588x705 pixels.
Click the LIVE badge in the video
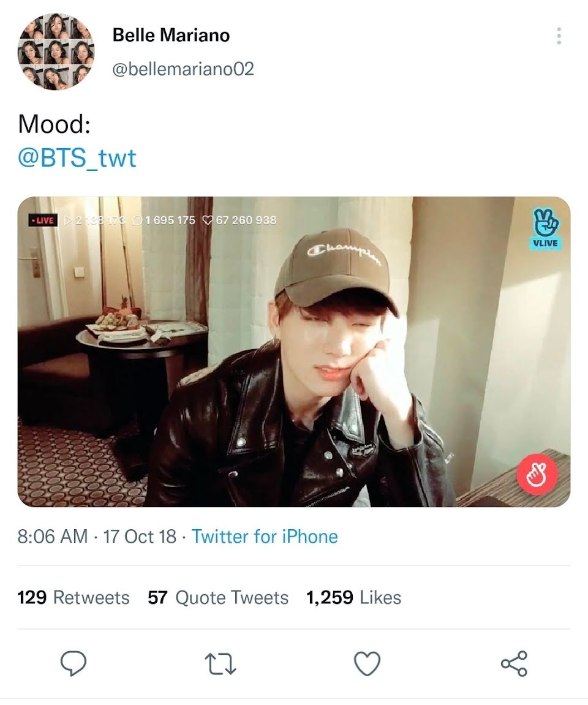tap(43, 220)
